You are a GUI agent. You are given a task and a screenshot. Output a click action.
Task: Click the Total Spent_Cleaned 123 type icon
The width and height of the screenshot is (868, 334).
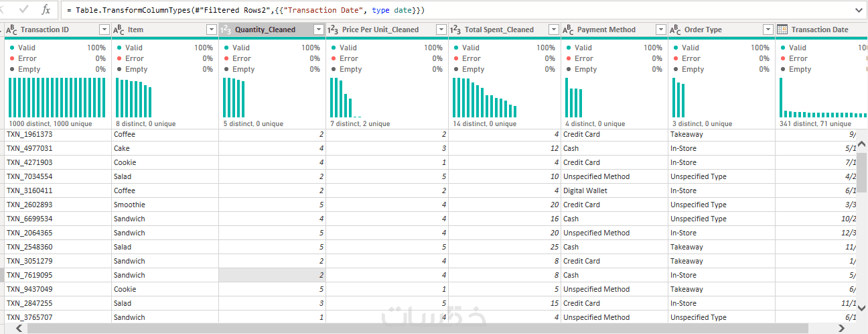pyautogui.click(x=455, y=30)
